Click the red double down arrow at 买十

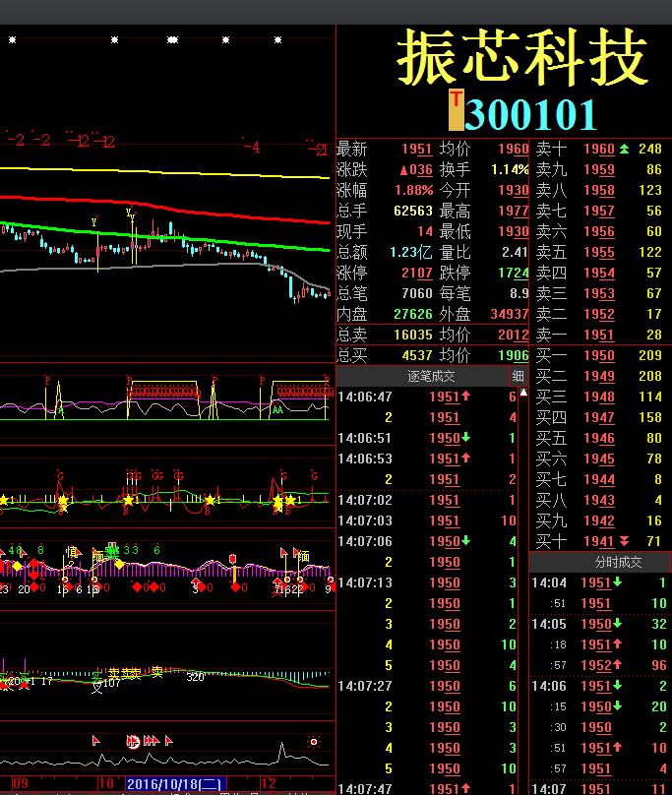click(625, 541)
